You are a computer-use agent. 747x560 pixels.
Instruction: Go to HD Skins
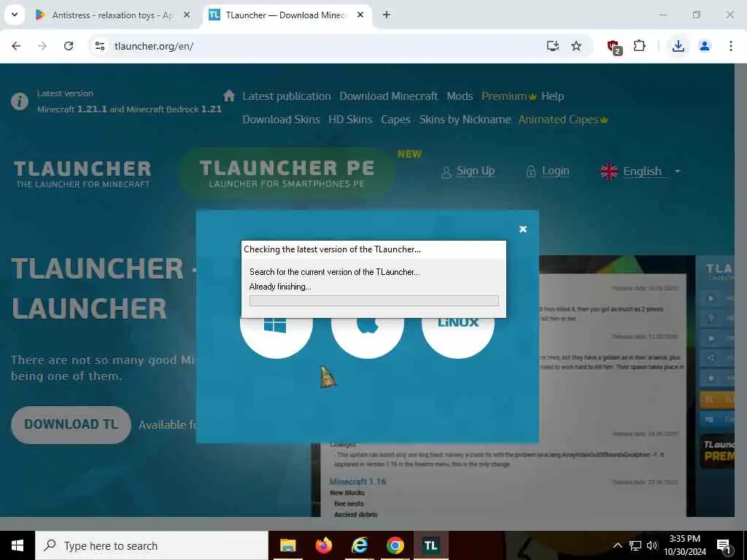pos(350,120)
